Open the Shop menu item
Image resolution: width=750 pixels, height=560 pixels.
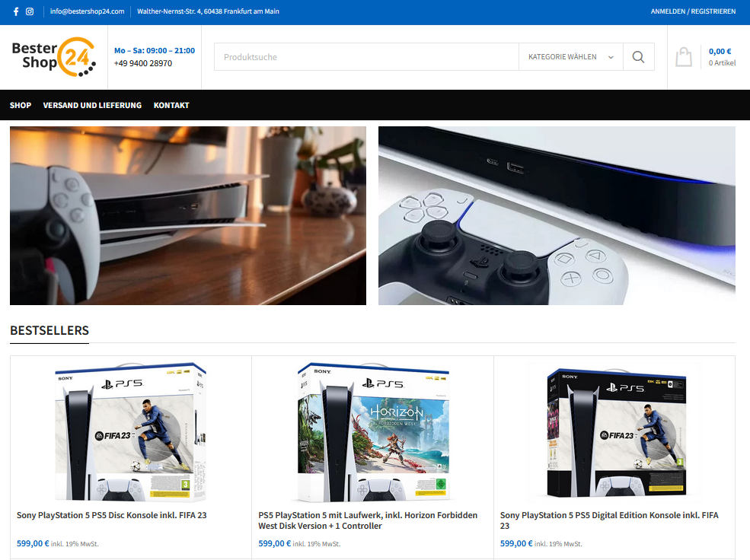pos(21,105)
